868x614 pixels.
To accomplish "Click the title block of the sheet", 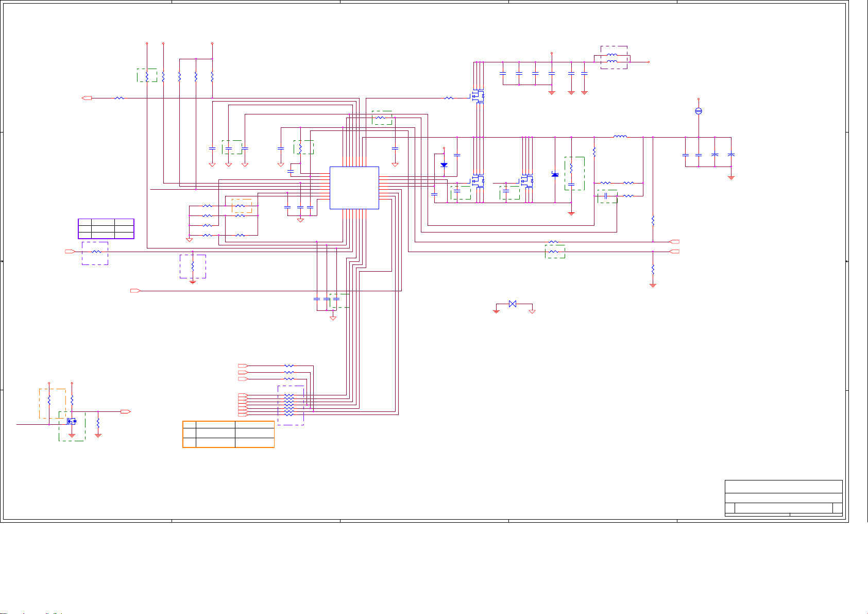I will click(x=784, y=498).
